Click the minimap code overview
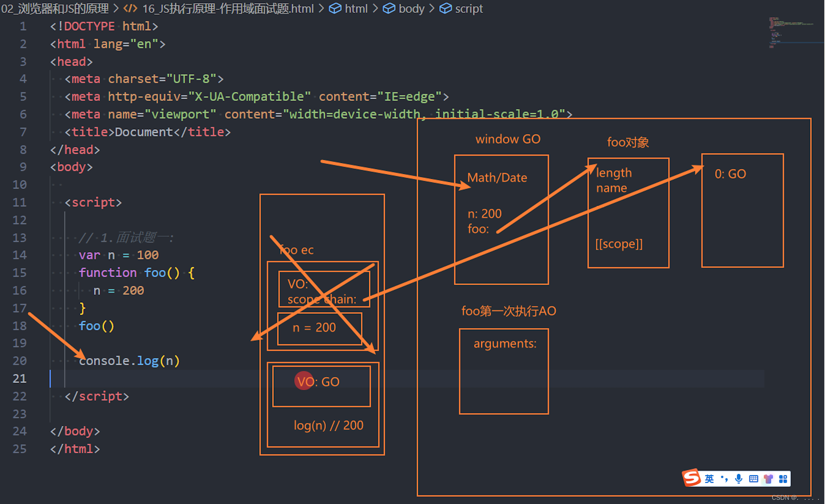The height and width of the screenshot is (504, 825). tap(790, 32)
